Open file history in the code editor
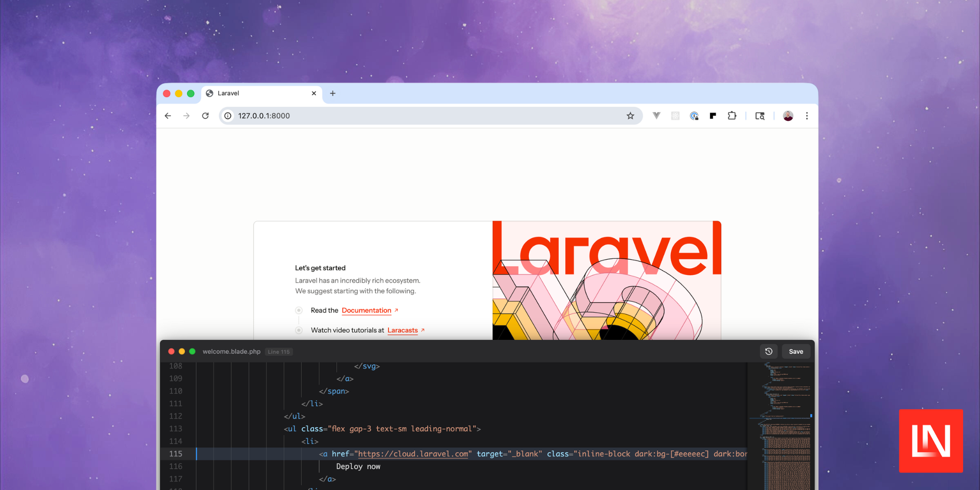Viewport: 980px width, 490px height. [768, 351]
